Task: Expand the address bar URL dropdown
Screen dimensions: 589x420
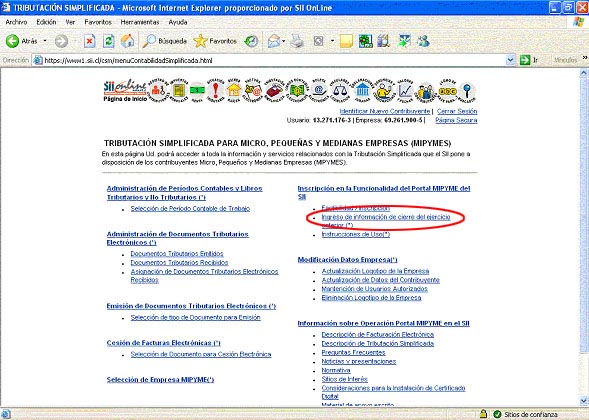Action: pos(510,60)
